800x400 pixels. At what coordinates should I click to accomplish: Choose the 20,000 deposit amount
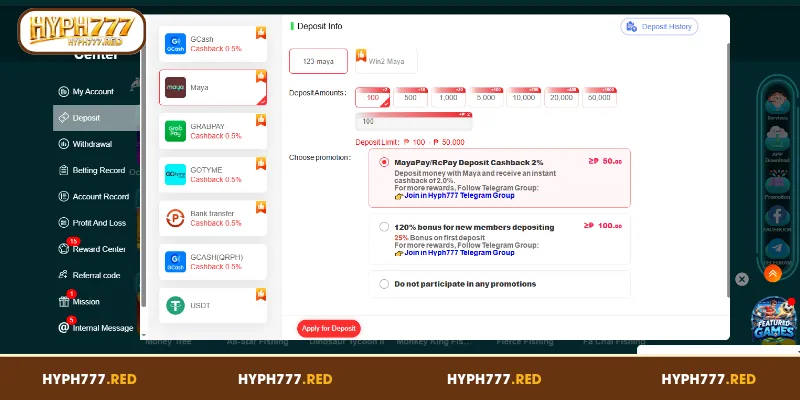(x=561, y=97)
